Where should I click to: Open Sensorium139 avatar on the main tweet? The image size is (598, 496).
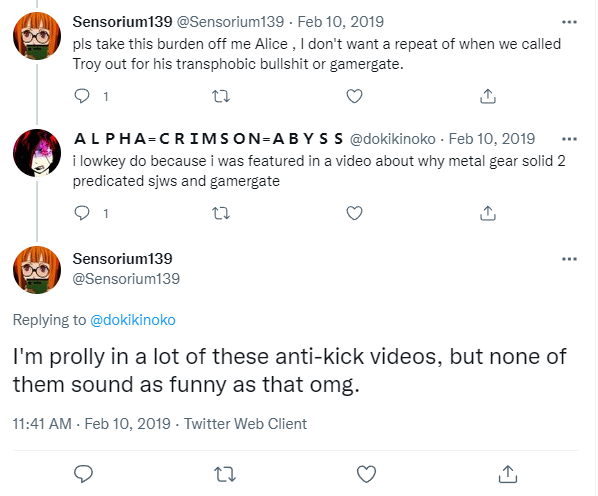37,270
